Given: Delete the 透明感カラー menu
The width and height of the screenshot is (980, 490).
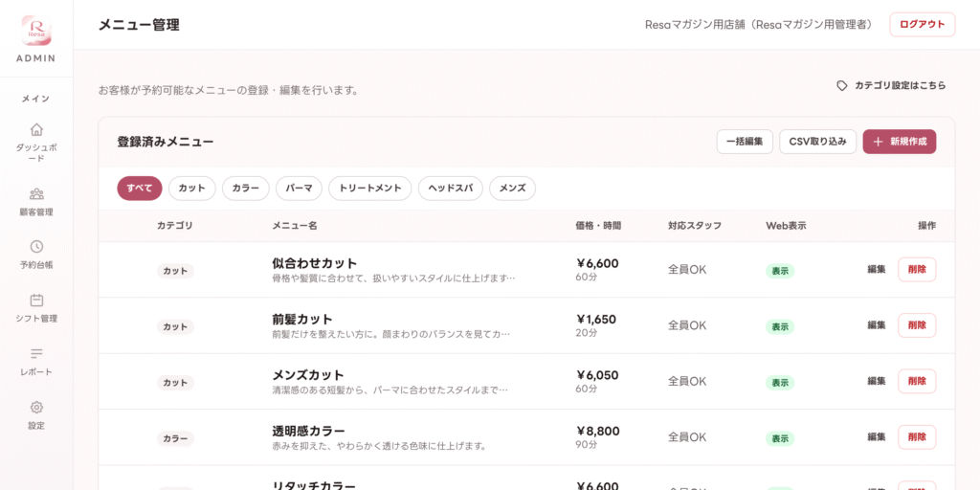Looking at the screenshot, I should tap(917, 436).
